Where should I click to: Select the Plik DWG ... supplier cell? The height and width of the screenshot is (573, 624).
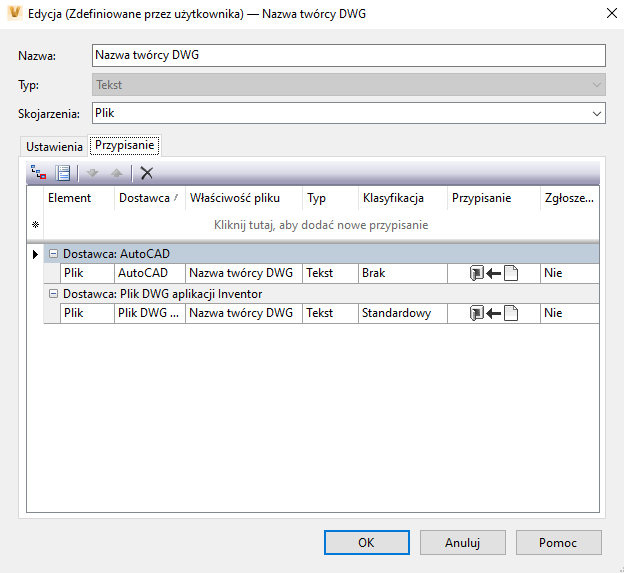(150, 313)
